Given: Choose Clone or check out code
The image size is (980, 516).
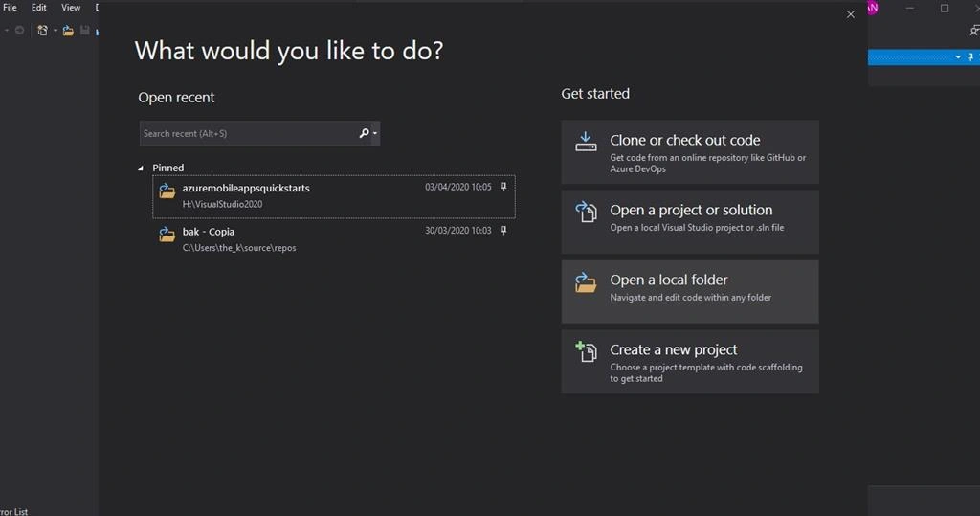Looking at the screenshot, I should pyautogui.click(x=690, y=152).
